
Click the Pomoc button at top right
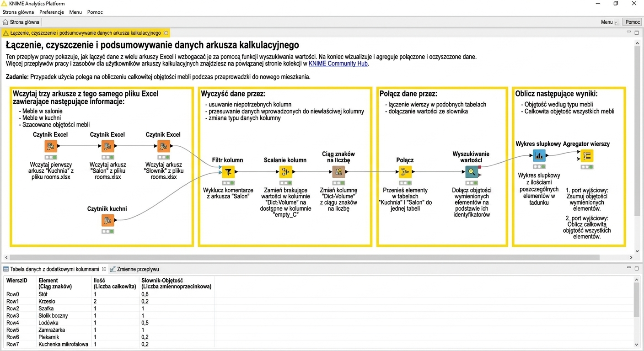(x=633, y=22)
